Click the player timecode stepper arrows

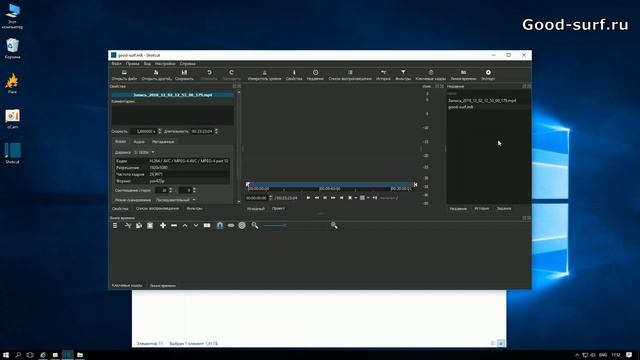(270, 198)
